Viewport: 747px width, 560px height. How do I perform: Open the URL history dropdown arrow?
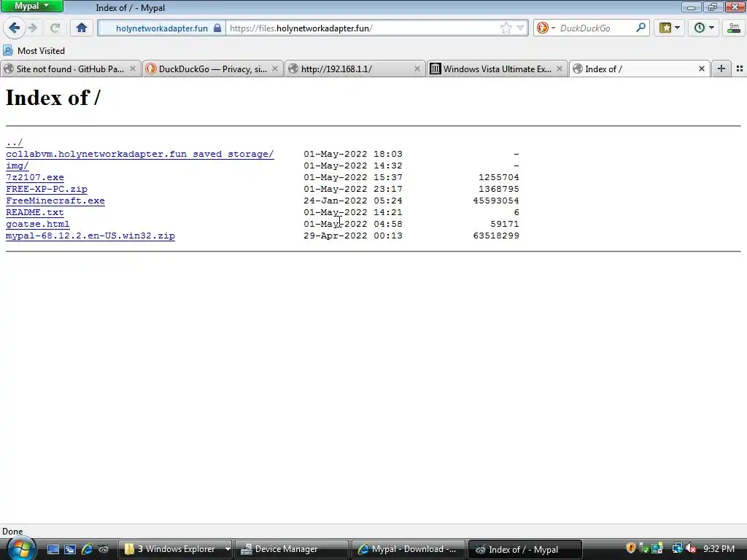coord(520,28)
